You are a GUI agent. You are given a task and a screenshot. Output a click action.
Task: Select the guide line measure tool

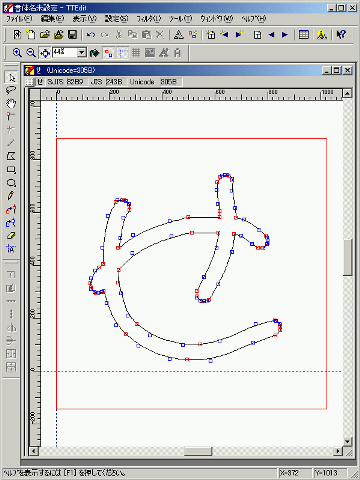(x=11, y=248)
